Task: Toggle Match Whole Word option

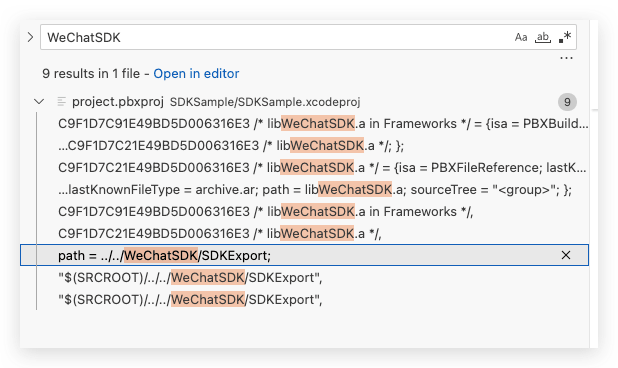Action: pyautogui.click(x=543, y=37)
